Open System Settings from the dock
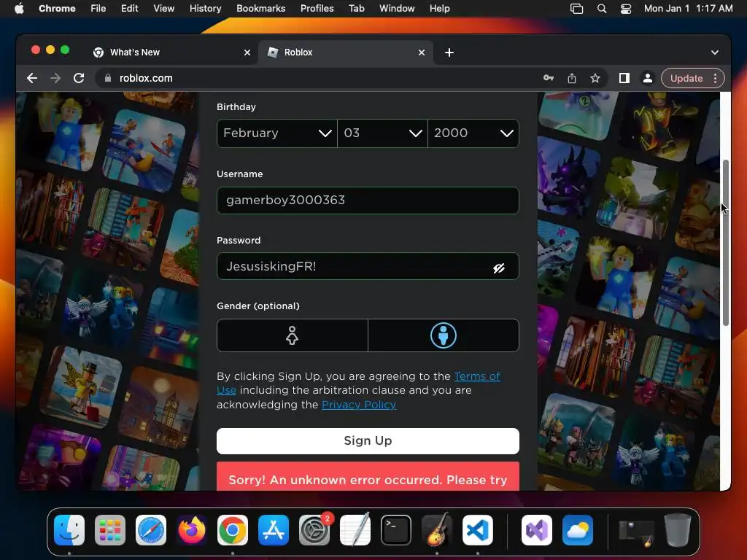747x560 pixels. point(314,530)
